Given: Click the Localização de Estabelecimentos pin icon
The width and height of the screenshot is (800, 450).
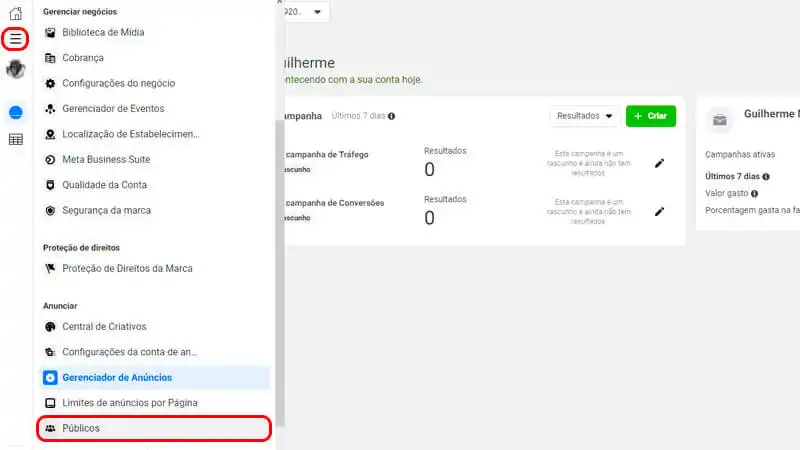Looking at the screenshot, I should [50, 134].
